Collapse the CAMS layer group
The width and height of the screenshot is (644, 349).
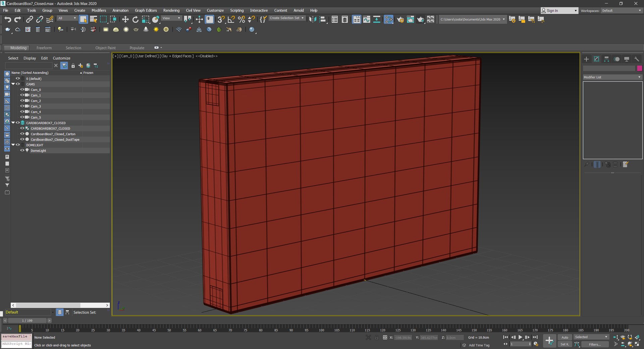pyautogui.click(x=13, y=84)
